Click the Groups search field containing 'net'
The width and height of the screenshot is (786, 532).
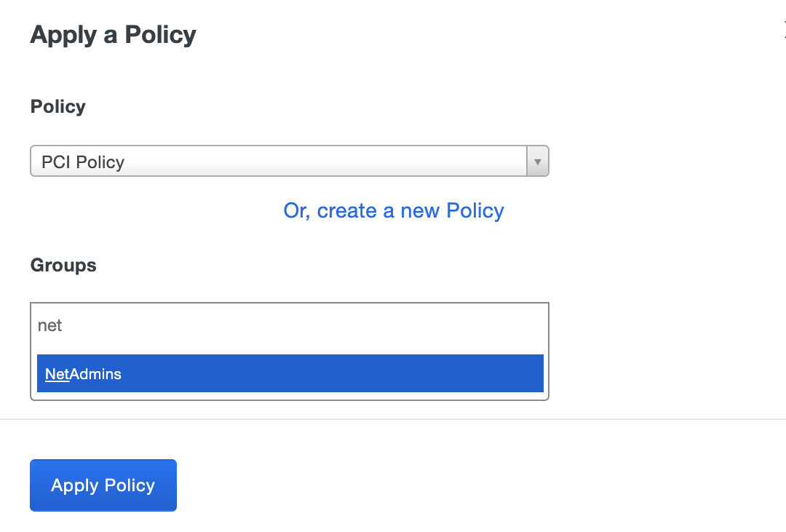(289, 325)
